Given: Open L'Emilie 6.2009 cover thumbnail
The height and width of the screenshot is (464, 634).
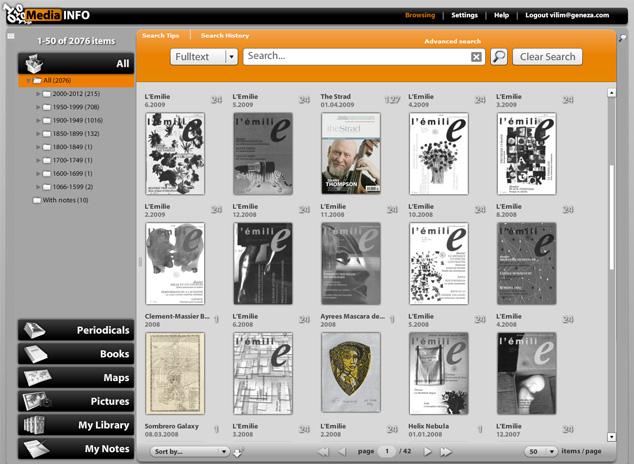Looking at the screenshot, I should (x=175, y=154).
